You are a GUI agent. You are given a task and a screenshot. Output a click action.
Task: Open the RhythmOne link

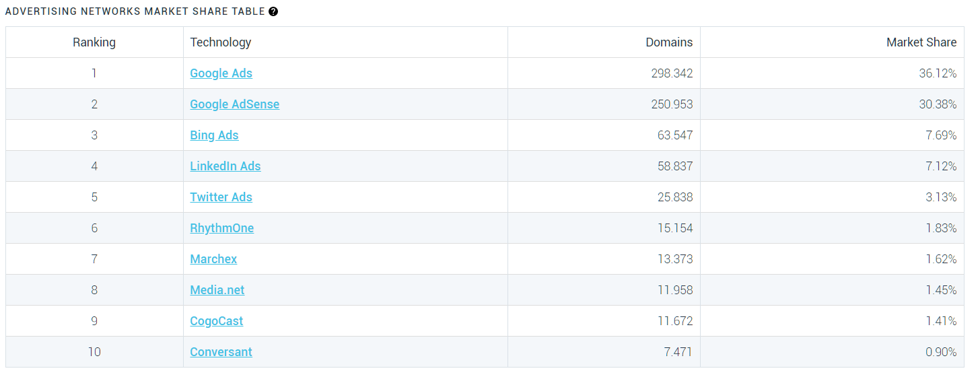click(x=221, y=228)
